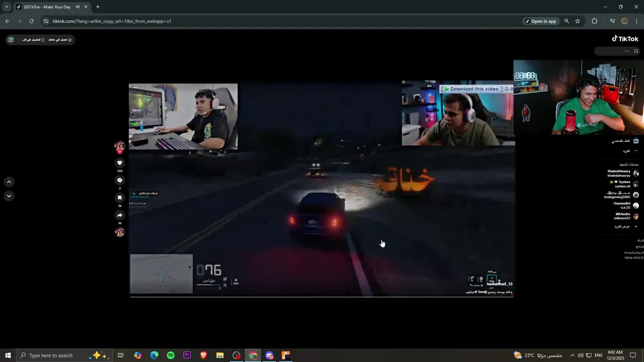Screen dimensions: 644x362
Task: Go back in browser history
Action: (x=8, y=21)
